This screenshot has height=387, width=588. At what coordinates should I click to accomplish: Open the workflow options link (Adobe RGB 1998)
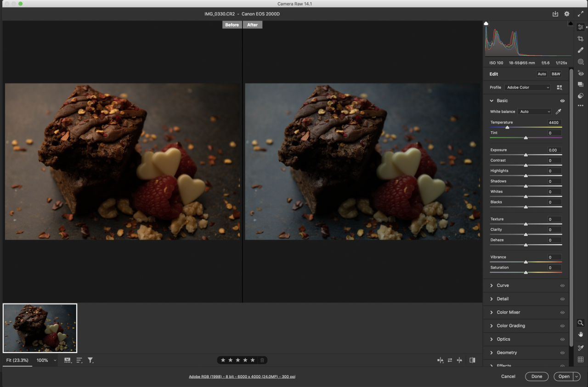(242, 376)
